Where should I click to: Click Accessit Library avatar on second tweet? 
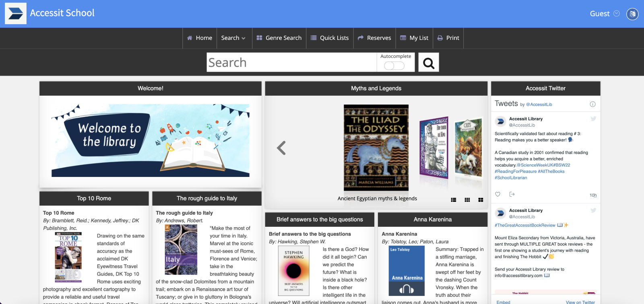(x=501, y=213)
